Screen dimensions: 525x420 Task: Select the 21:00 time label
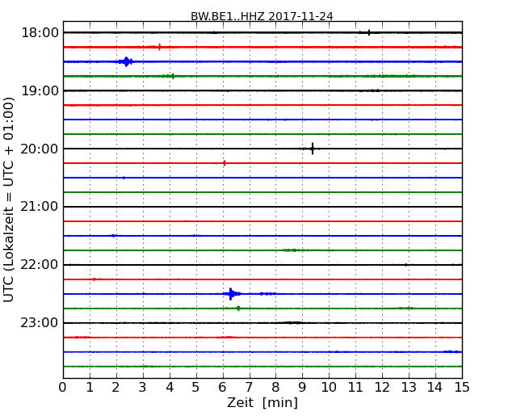(40, 207)
